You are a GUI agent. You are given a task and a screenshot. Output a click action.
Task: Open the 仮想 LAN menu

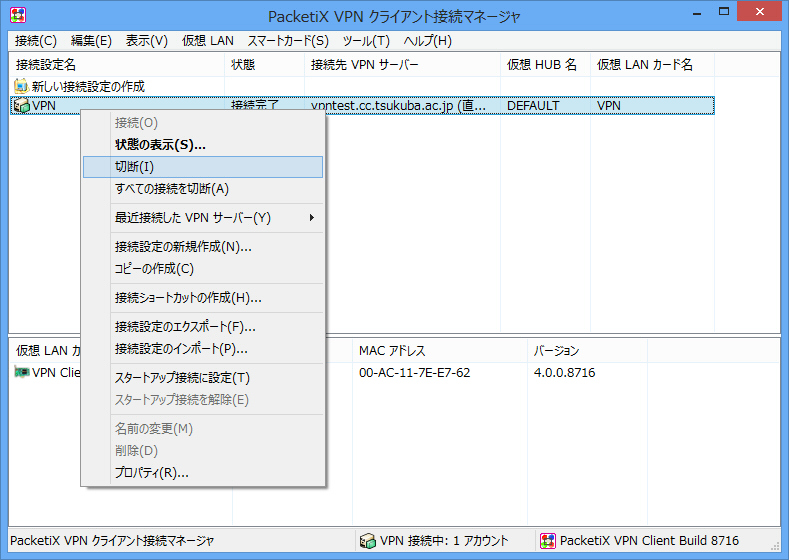(208, 41)
